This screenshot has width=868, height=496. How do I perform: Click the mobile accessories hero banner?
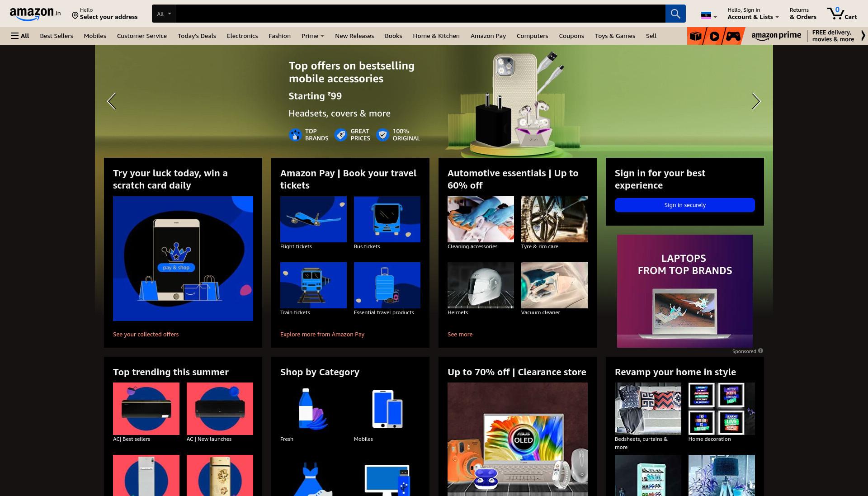(434, 101)
